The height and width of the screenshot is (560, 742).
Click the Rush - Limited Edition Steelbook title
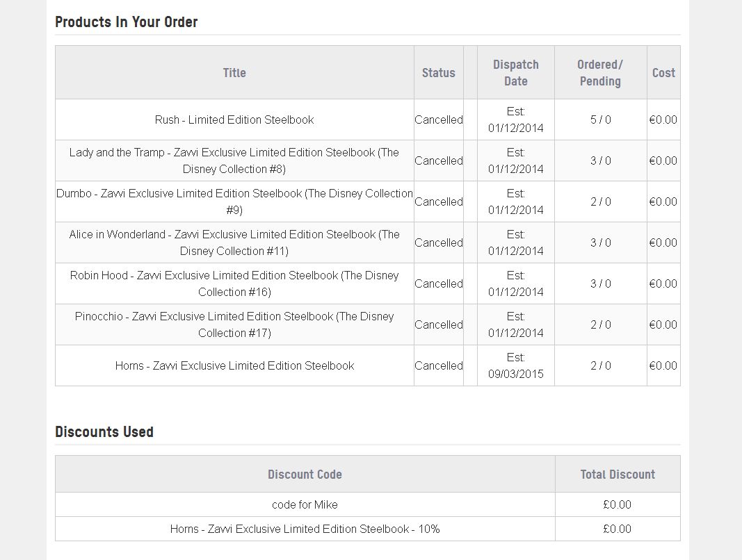coord(234,120)
